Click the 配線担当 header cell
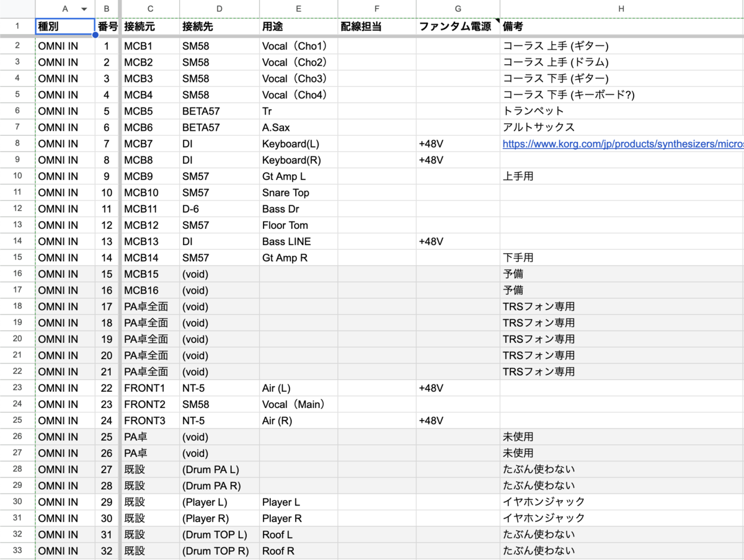Image resolution: width=744 pixels, height=560 pixels. tap(378, 27)
